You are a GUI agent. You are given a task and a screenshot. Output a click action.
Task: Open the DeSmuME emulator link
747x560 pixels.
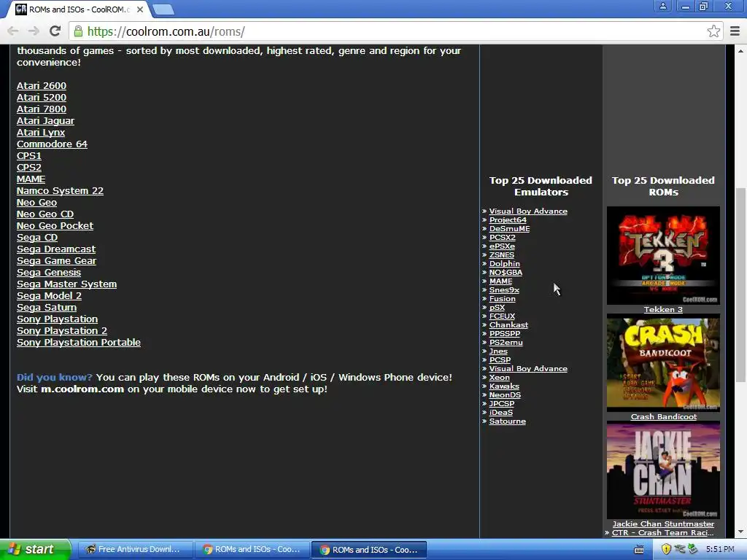(x=509, y=228)
